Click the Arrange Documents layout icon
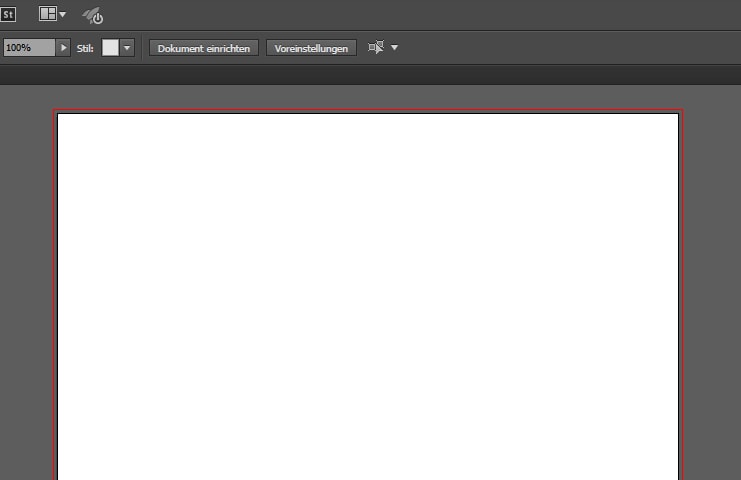 coord(47,14)
